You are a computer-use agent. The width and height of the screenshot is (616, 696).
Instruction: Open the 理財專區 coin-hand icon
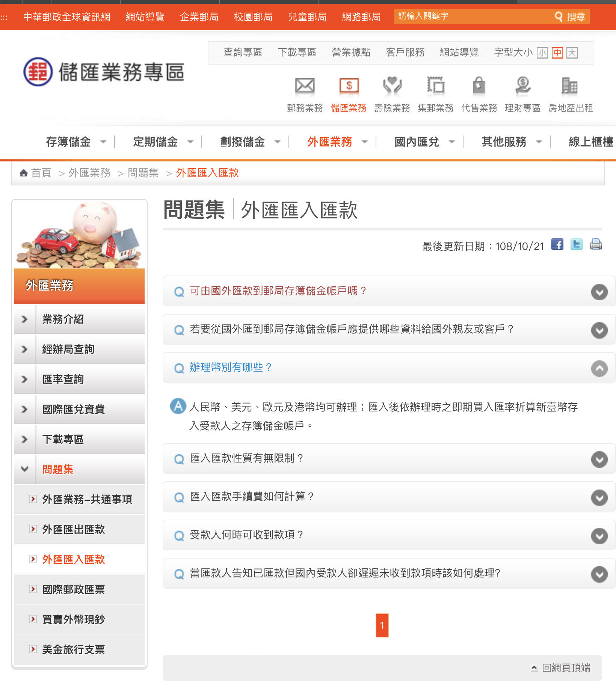click(x=523, y=86)
